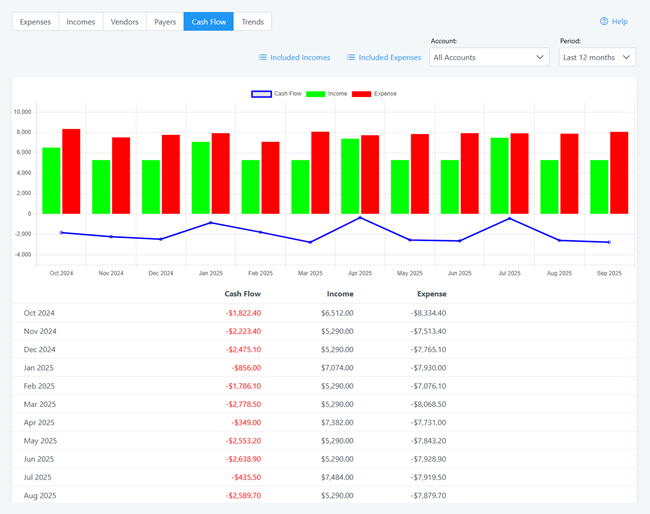Click the green Apr 2025 income bar
The width and height of the screenshot is (650, 514).
pos(350,176)
